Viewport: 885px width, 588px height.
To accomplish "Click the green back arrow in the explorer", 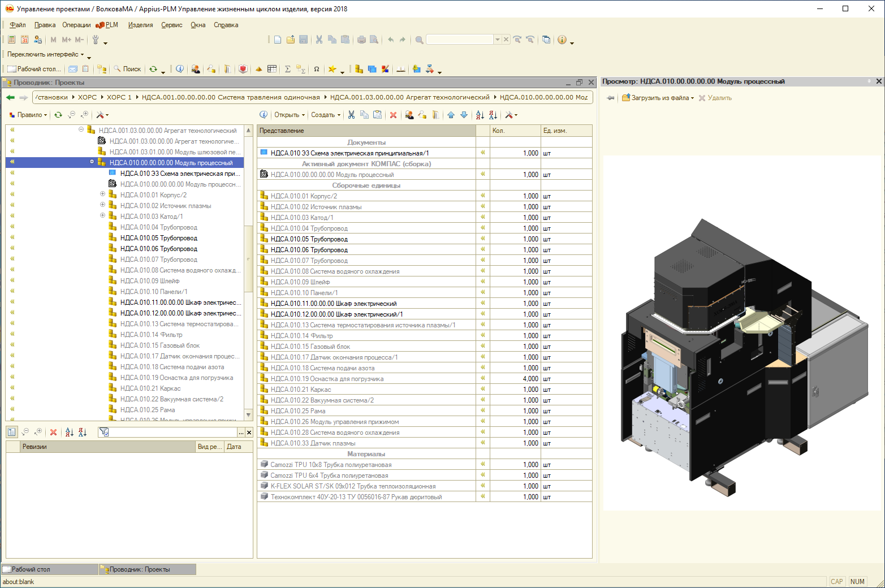I will point(10,97).
